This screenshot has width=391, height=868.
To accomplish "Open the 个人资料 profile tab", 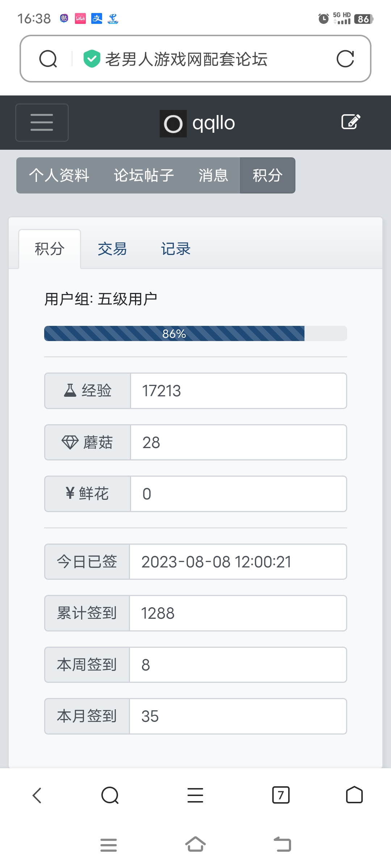I will (59, 175).
